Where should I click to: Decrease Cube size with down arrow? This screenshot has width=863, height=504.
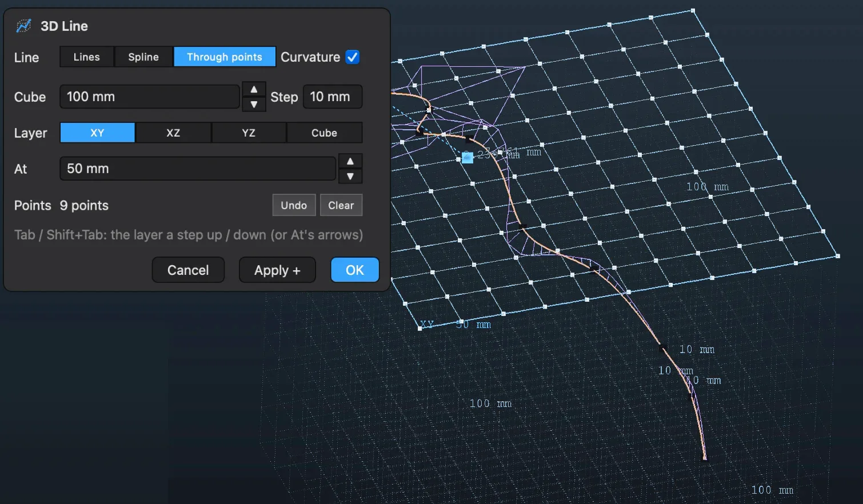point(254,105)
